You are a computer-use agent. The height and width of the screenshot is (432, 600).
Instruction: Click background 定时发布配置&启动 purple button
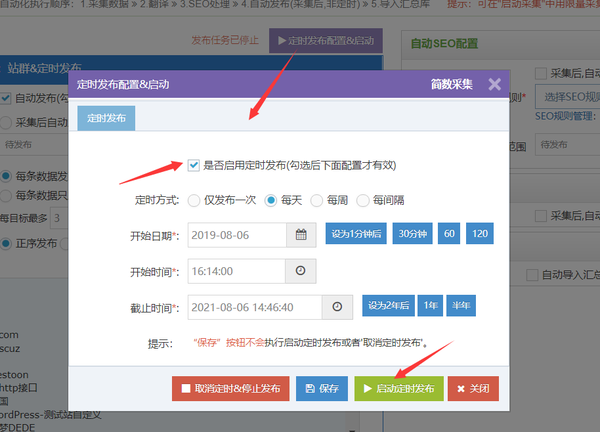tap(326, 40)
